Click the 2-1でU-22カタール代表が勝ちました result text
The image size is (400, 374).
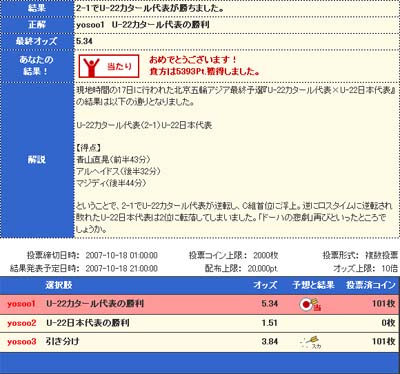click(x=150, y=8)
